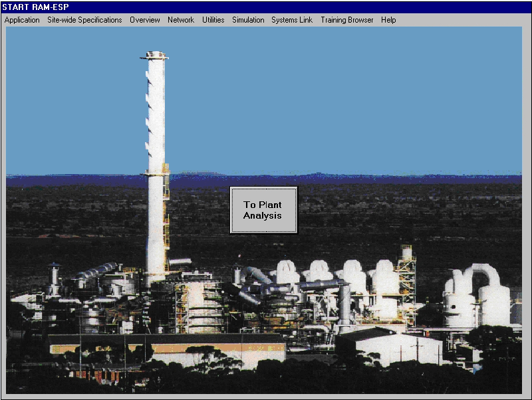532x400 pixels.
Task: Open the Simulation menu
Action: (x=248, y=20)
